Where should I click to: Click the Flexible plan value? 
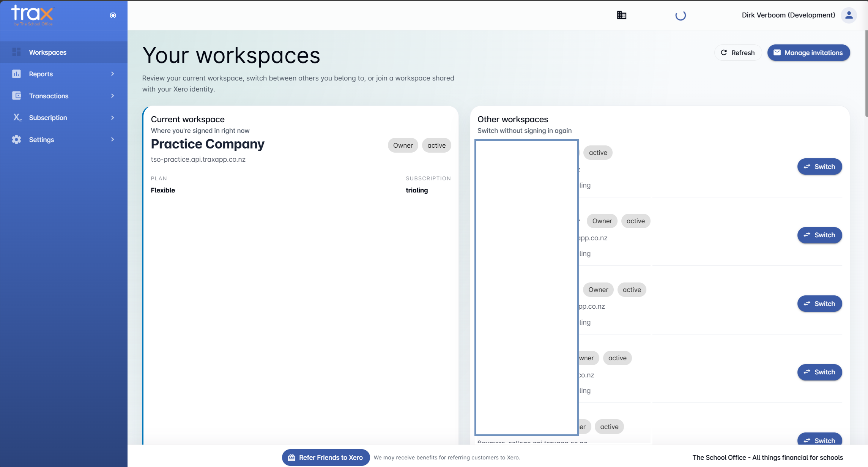coord(163,190)
